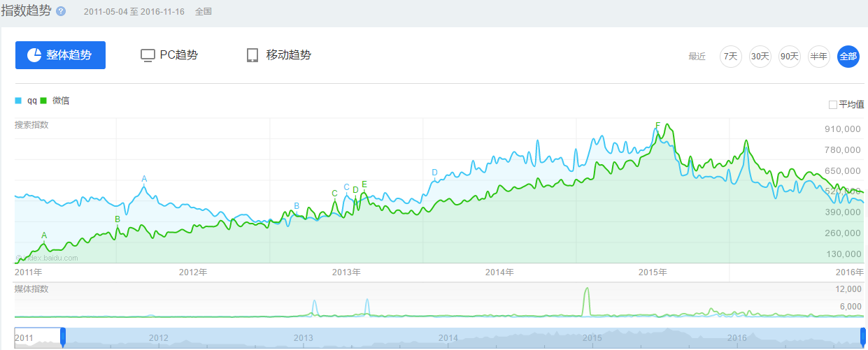Click the pie chart icon in 整体趋势
The height and width of the screenshot is (350, 868).
[34, 55]
